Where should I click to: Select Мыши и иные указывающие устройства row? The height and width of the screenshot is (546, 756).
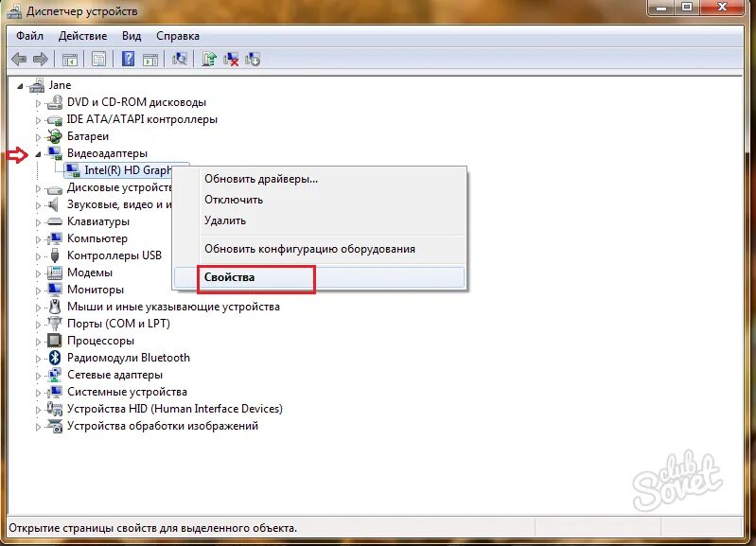(x=173, y=307)
